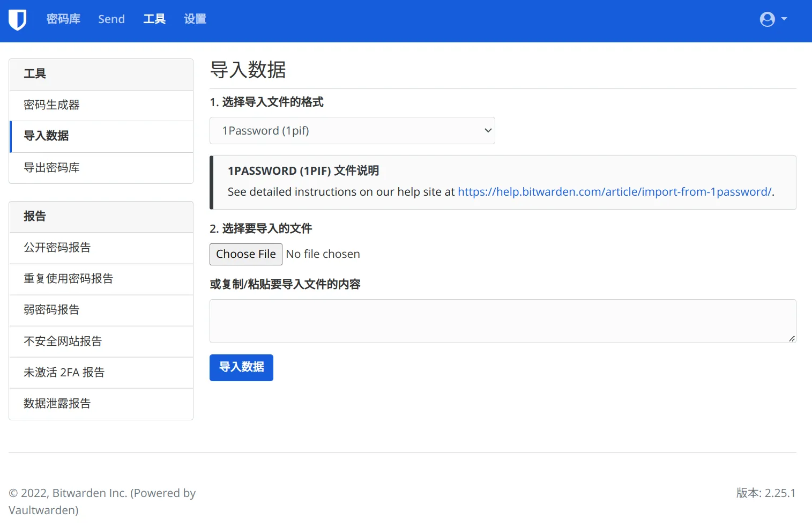
Task: Open 导出密码库 in the sidebar
Action: (101, 168)
